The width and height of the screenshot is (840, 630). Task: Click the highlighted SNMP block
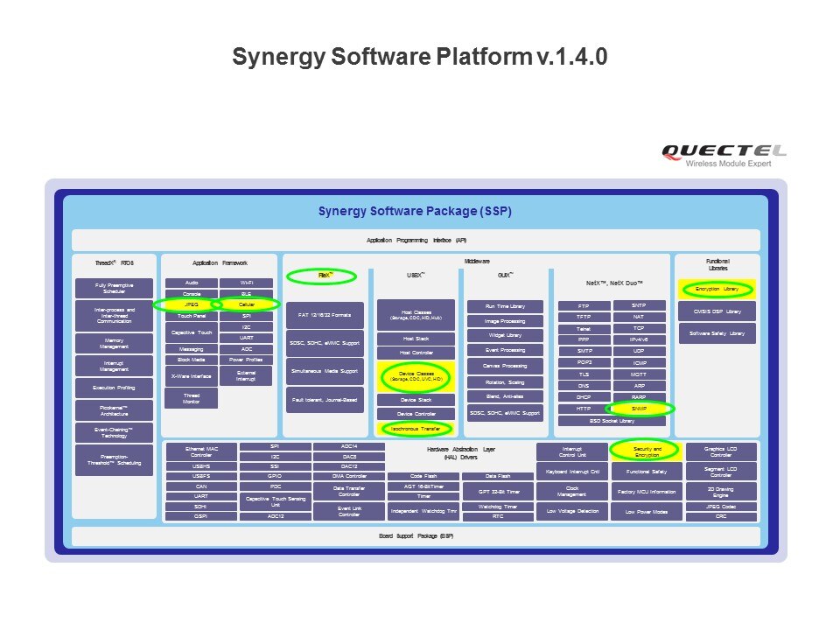[639, 409]
